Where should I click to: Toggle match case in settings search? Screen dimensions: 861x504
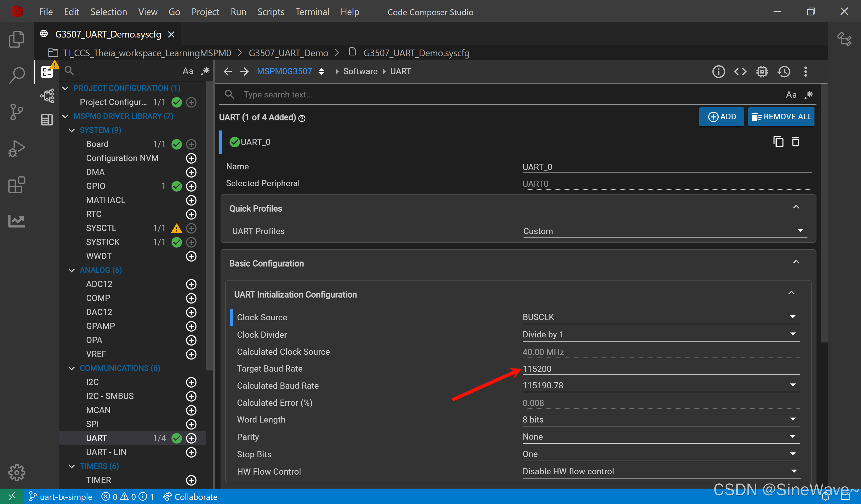pos(791,95)
